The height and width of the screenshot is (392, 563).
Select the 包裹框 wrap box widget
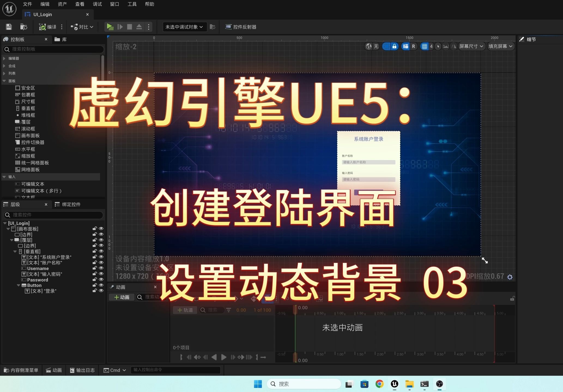[25, 95]
